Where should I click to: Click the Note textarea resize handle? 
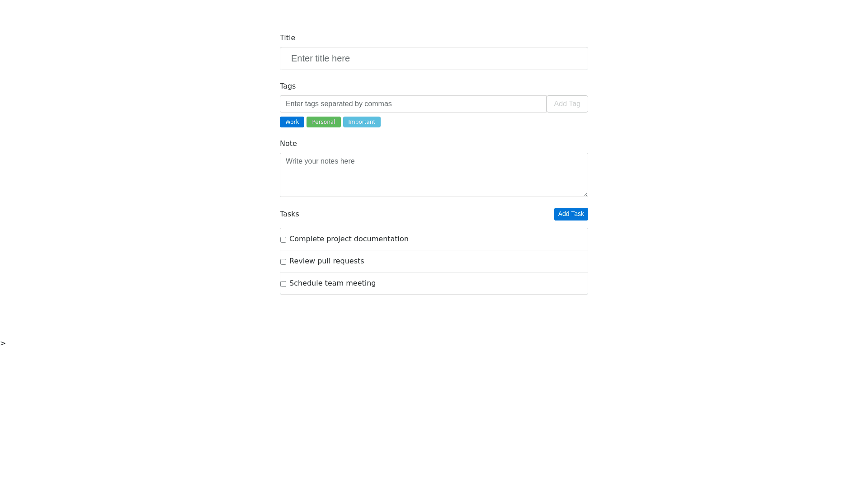click(x=585, y=194)
